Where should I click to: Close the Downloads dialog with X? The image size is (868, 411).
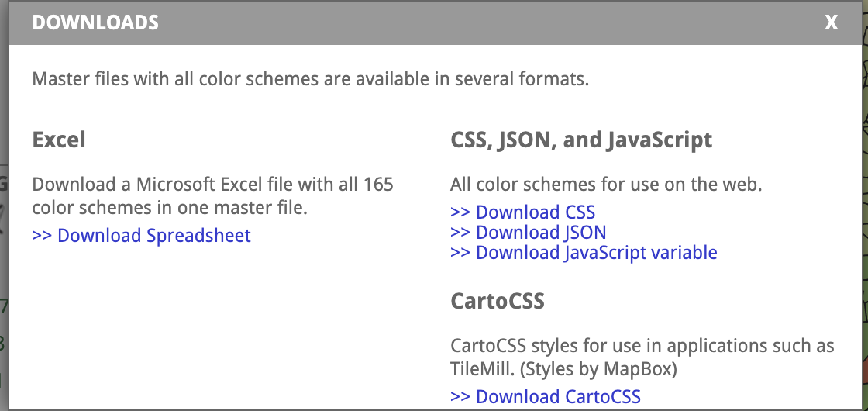[x=832, y=23]
